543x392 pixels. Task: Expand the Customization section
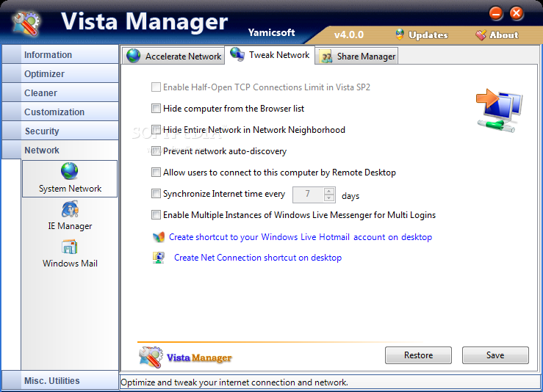60,112
